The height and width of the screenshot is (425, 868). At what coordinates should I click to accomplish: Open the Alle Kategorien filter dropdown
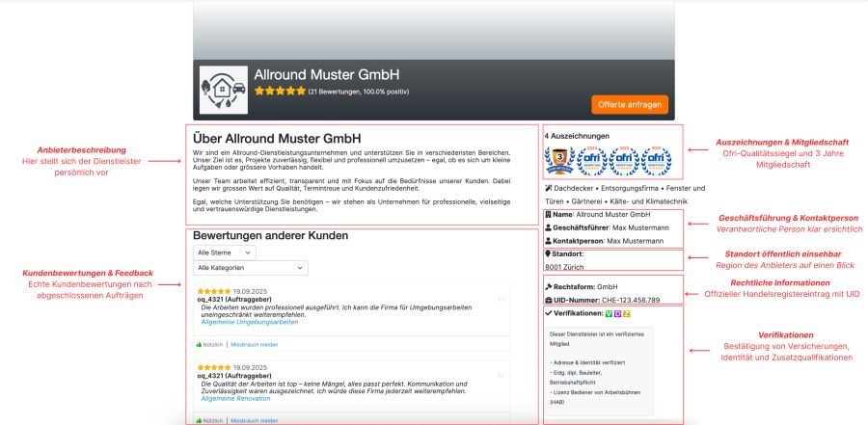250,267
